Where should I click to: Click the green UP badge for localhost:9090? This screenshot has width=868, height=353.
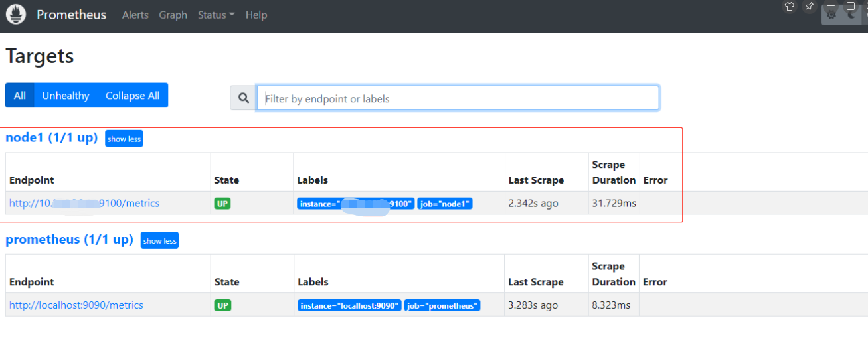(222, 305)
